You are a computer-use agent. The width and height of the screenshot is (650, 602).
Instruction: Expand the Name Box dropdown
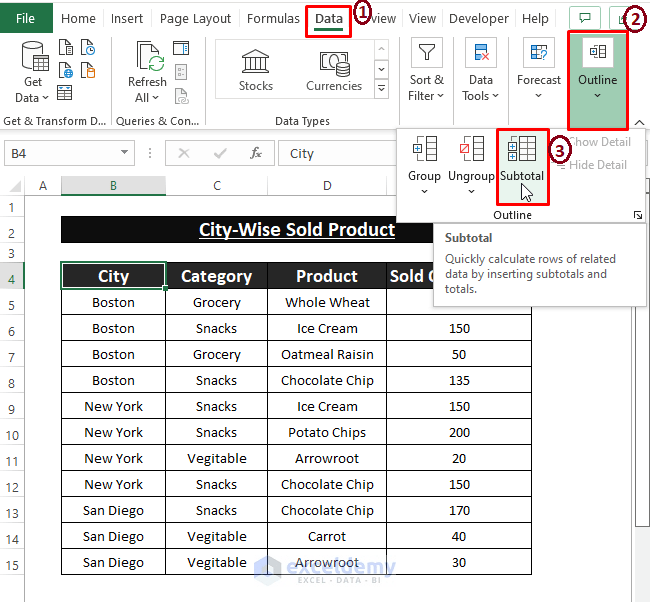pos(124,152)
